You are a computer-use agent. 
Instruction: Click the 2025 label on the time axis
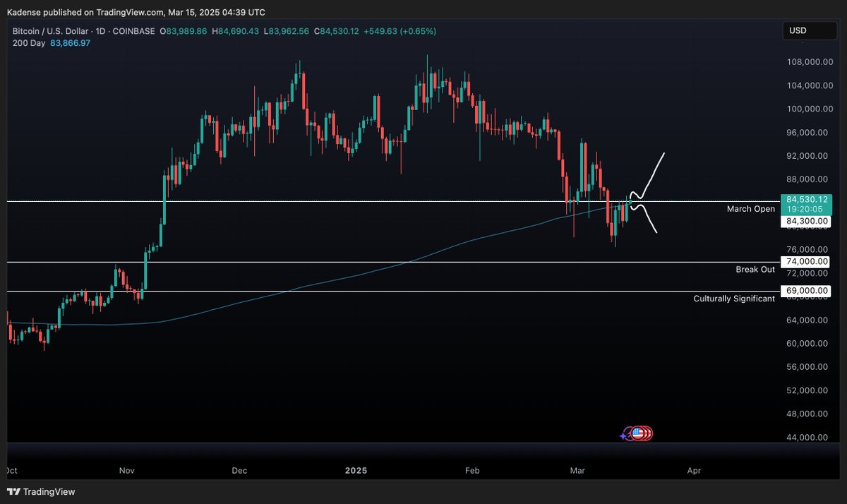click(x=356, y=470)
